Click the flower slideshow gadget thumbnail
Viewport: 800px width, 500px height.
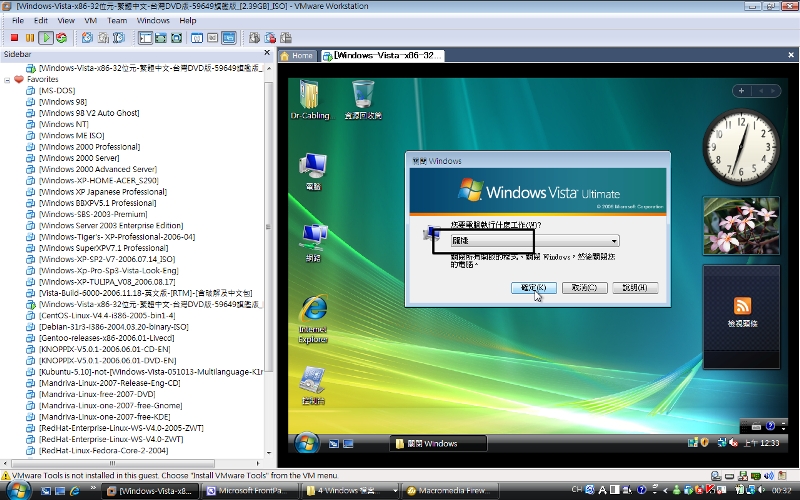click(x=741, y=225)
